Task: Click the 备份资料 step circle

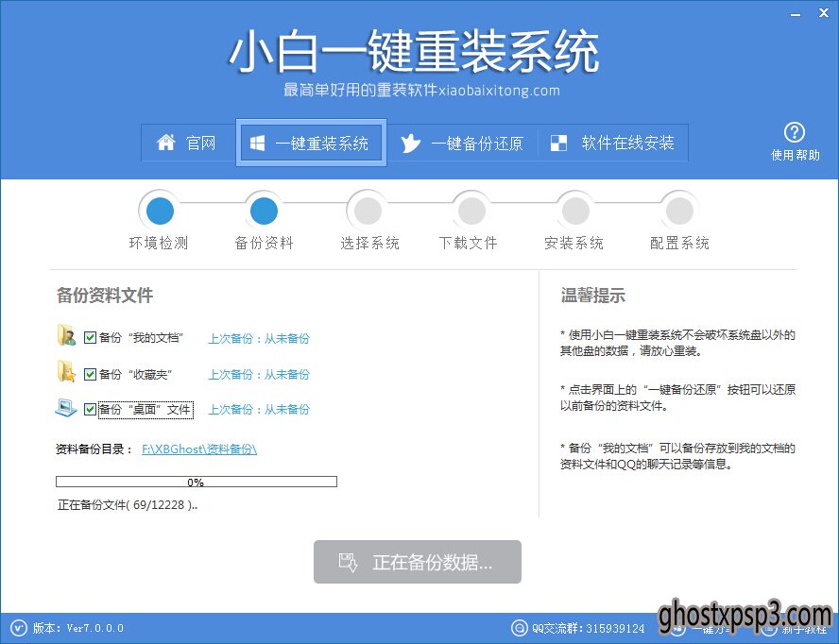Action: [264, 211]
